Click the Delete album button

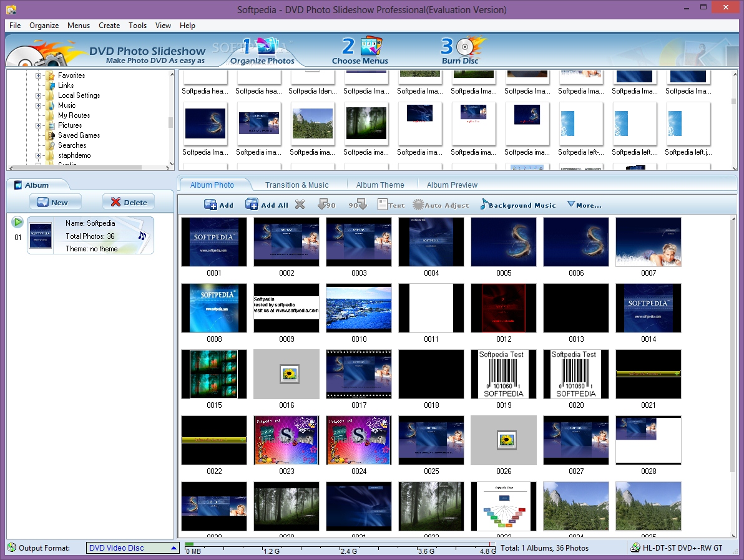129,202
